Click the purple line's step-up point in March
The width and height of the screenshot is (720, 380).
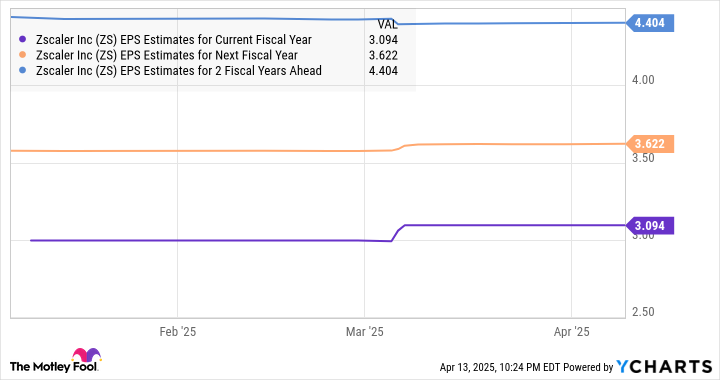(398, 233)
